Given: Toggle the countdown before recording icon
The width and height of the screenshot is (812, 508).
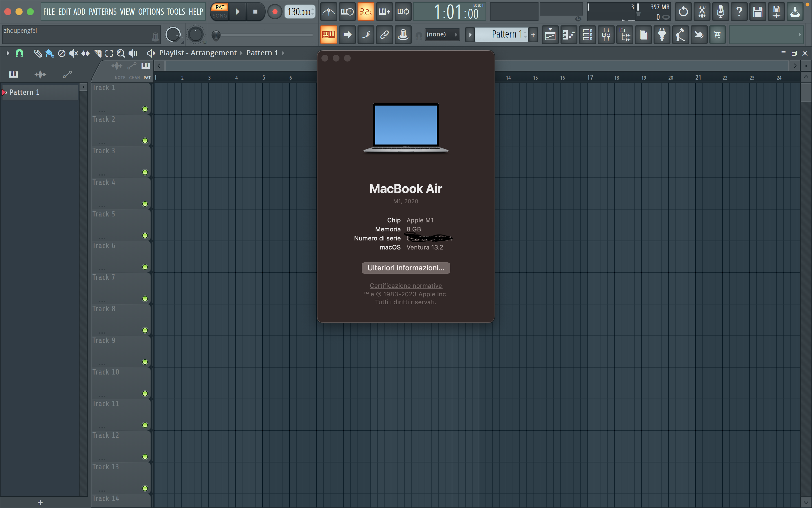Looking at the screenshot, I should [x=366, y=12].
